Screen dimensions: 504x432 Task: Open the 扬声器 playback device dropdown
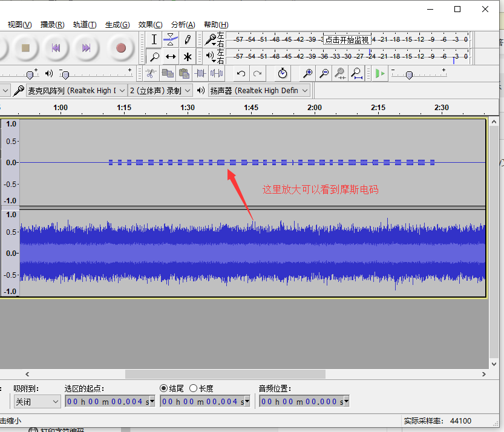click(259, 91)
